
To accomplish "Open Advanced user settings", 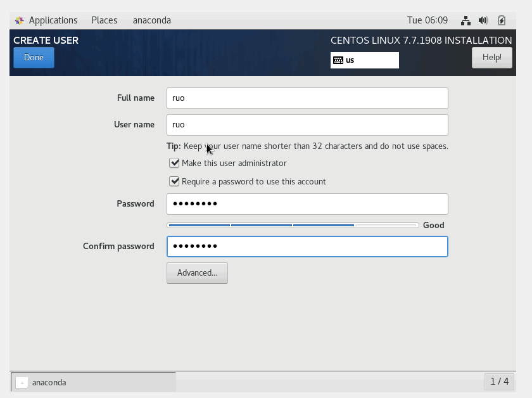I will (x=197, y=273).
